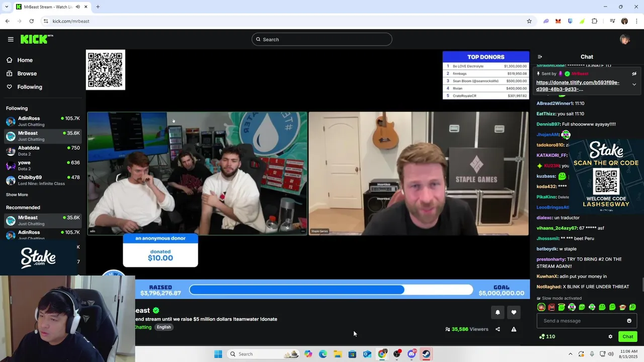644x362 pixels.
Task: Open MrBeast under Recommended list
Action: 42,220
